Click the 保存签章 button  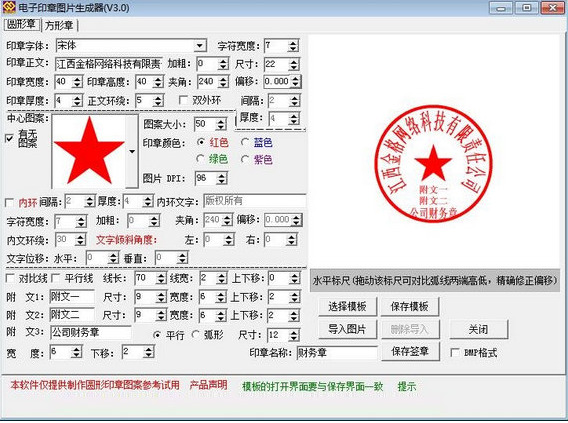(x=410, y=351)
